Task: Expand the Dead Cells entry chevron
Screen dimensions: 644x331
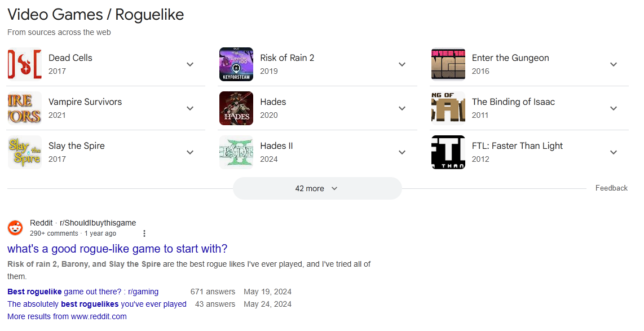Action: (x=190, y=64)
